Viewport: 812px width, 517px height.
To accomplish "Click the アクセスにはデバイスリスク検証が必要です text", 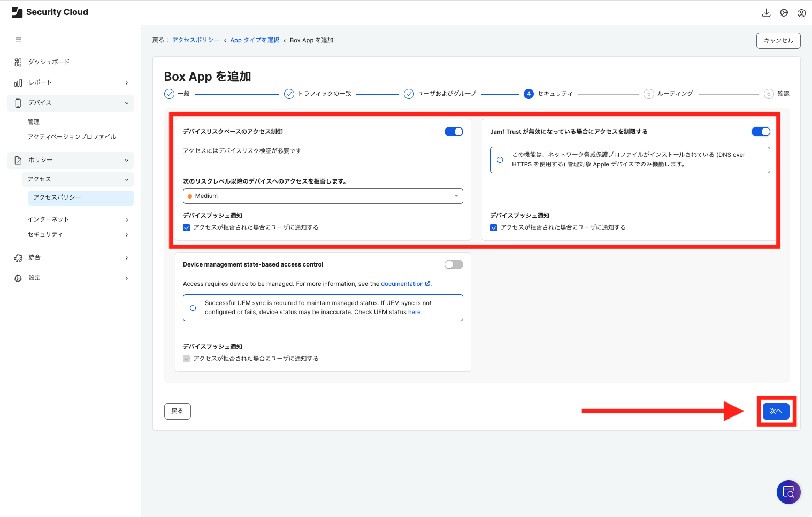I will (242, 151).
